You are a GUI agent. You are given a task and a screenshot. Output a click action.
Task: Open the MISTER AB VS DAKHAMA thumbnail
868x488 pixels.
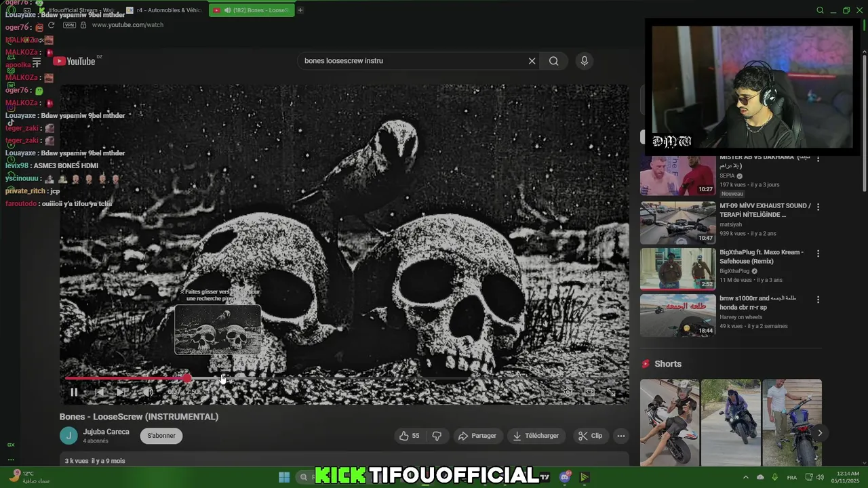click(677, 176)
